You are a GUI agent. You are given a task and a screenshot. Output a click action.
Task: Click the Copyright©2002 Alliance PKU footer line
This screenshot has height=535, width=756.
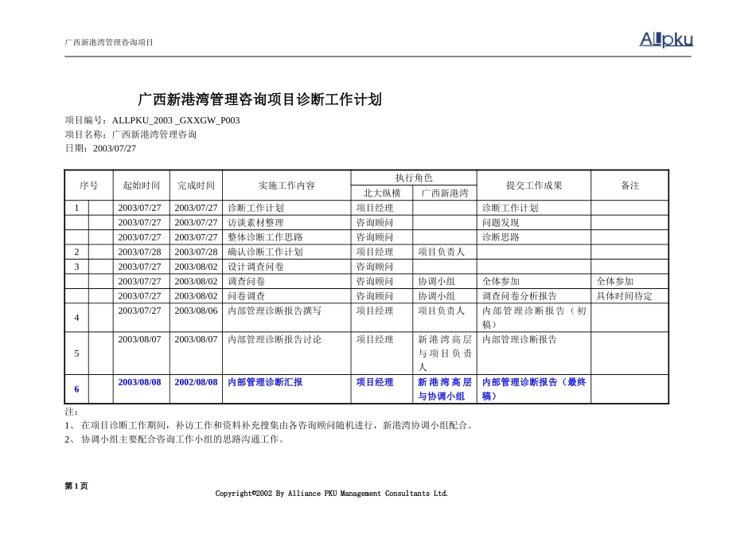pyautogui.click(x=332, y=493)
